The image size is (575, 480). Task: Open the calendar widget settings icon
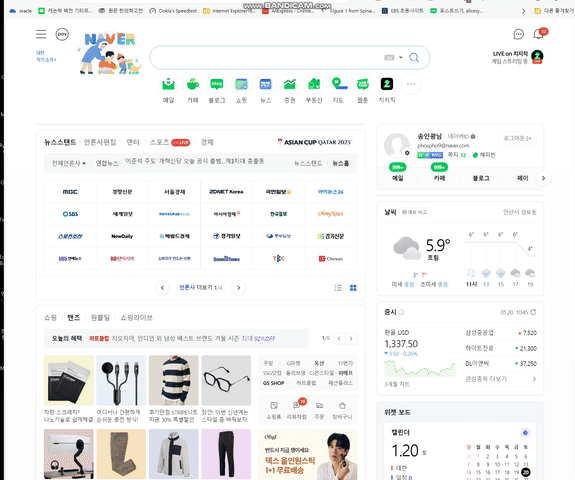click(525, 433)
